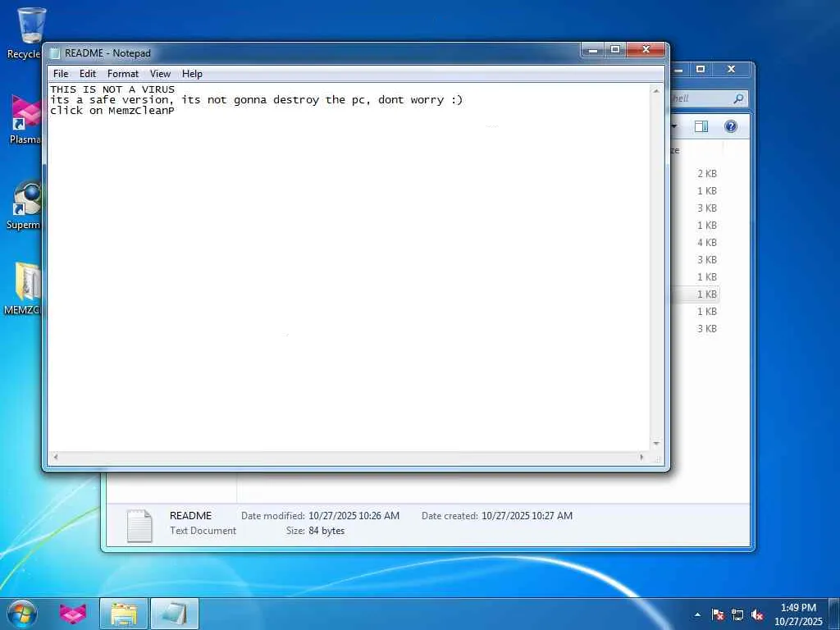Click Notepad vertical scrollbar down arrow
The height and width of the screenshot is (630, 840).
pos(655,444)
